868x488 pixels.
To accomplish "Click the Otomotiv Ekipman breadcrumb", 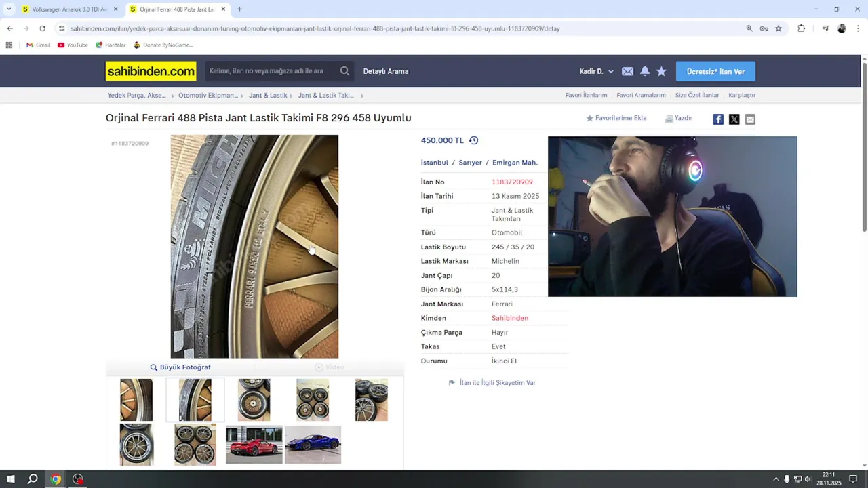I will click(x=208, y=96).
